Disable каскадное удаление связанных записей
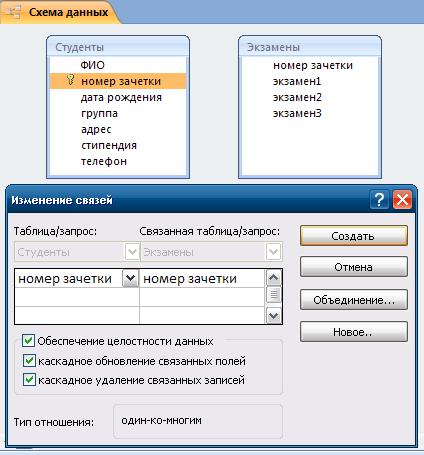The width and height of the screenshot is (424, 455). [29, 380]
